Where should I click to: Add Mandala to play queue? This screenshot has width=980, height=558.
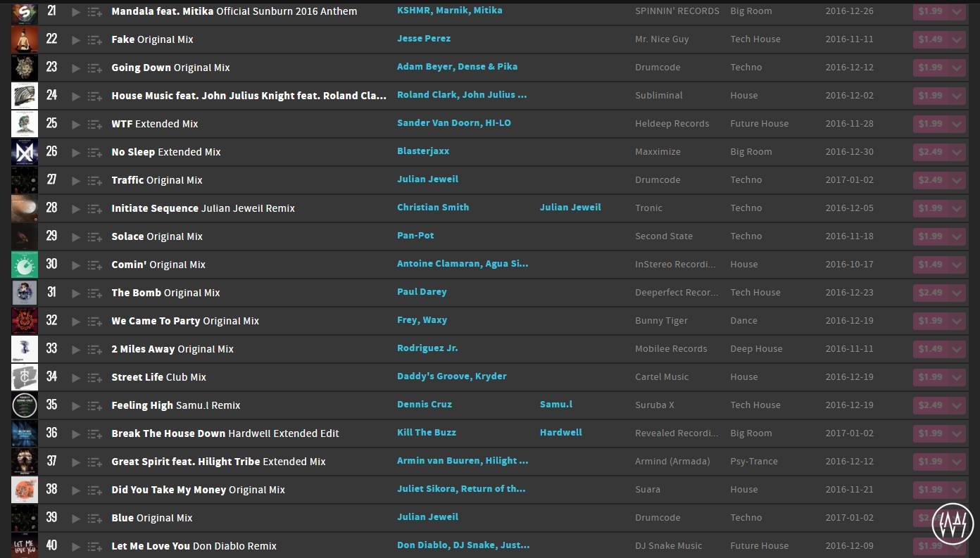[x=95, y=12]
